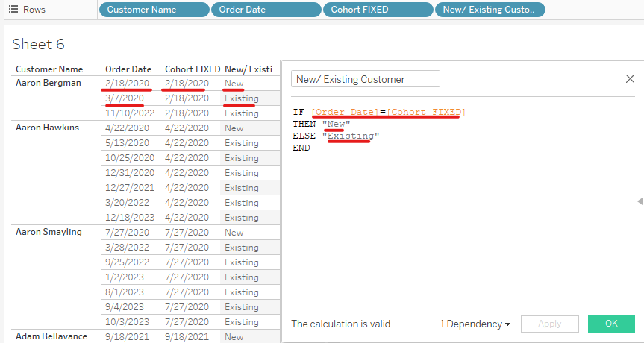Select Aaron Hawkins customer row

(47, 128)
